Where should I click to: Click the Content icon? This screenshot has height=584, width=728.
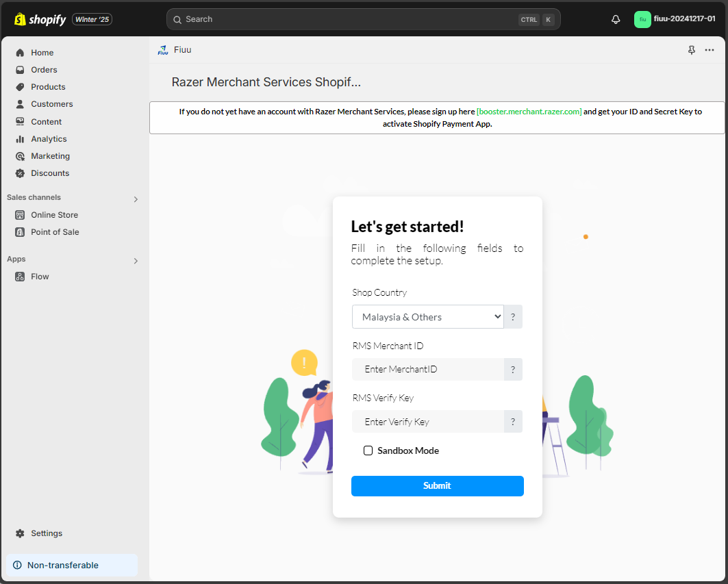click(x=20, y=122)
